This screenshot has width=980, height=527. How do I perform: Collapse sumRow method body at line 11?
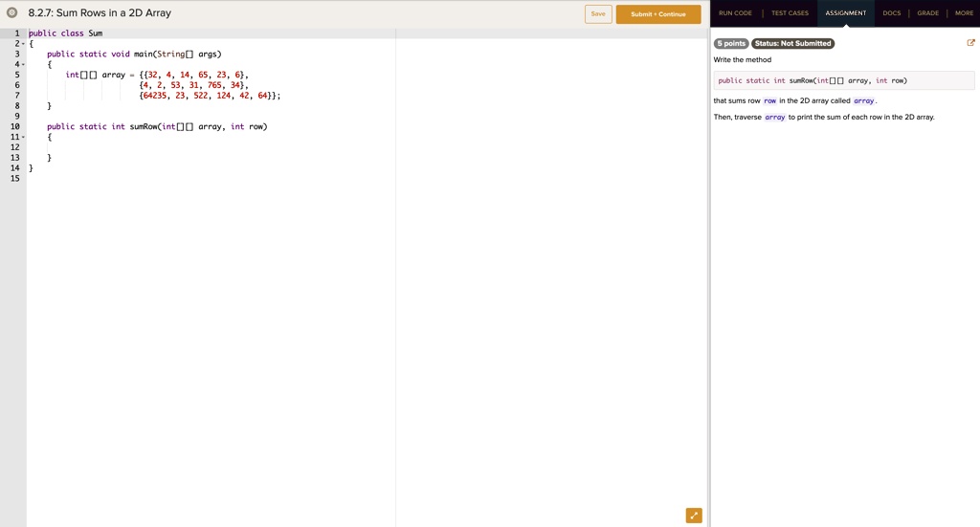22,137
